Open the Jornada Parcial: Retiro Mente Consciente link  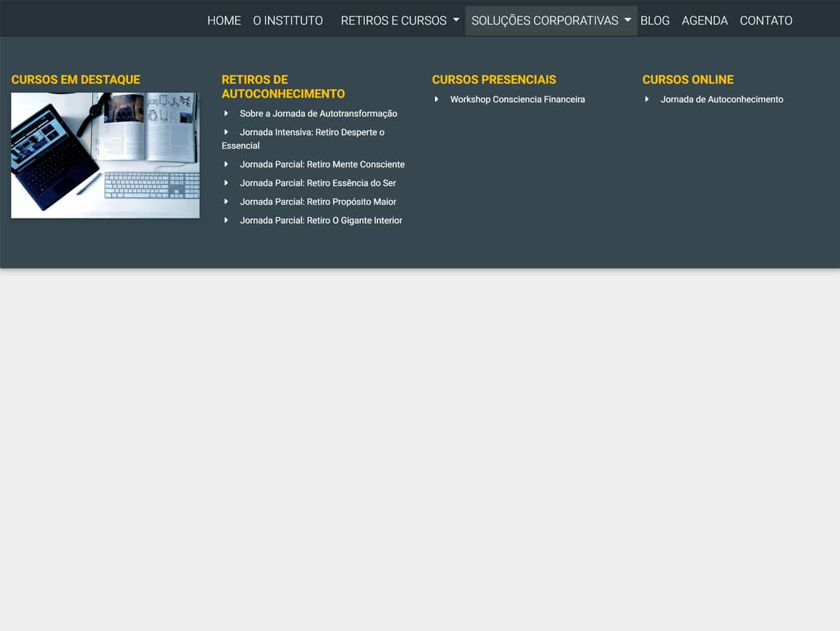(323, 164)
